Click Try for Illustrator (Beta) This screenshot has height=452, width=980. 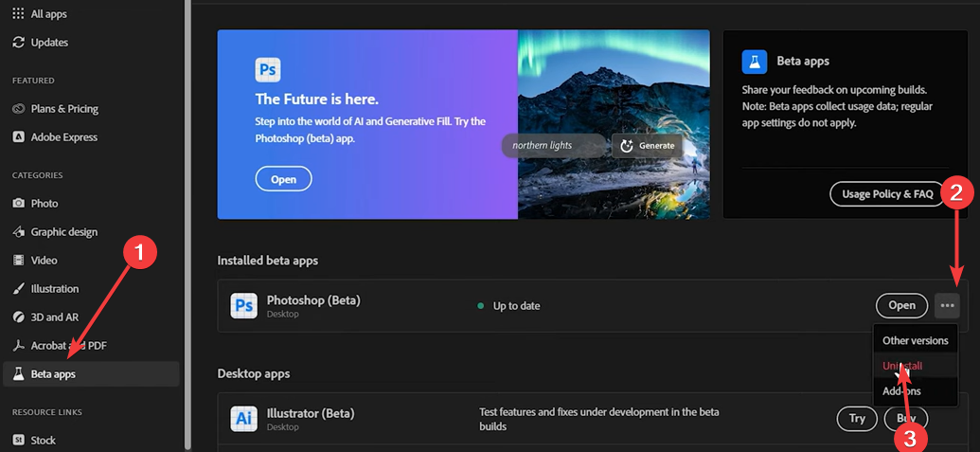pyautogui.click(x=857, y=419)
